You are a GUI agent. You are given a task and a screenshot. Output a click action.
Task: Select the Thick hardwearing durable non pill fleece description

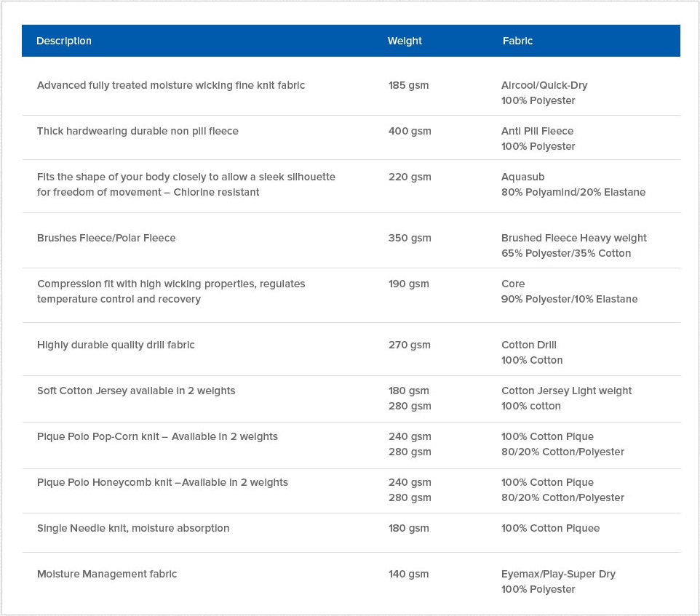[x=138, y=131]
